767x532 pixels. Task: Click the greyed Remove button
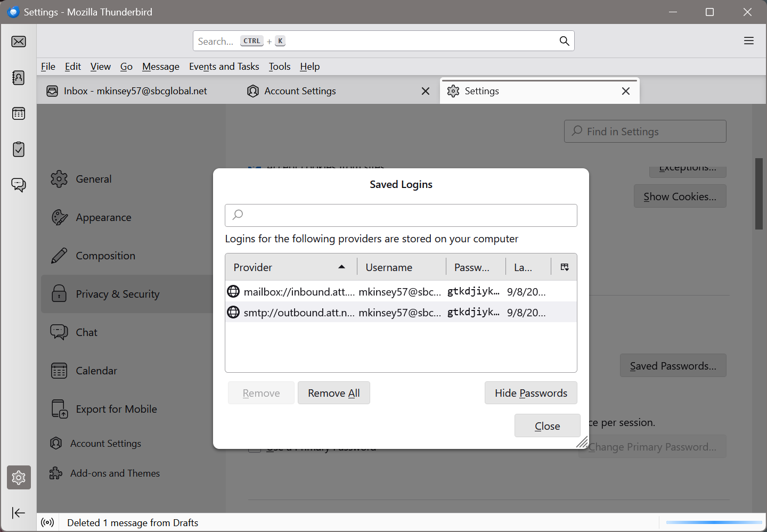click(261, 393)
